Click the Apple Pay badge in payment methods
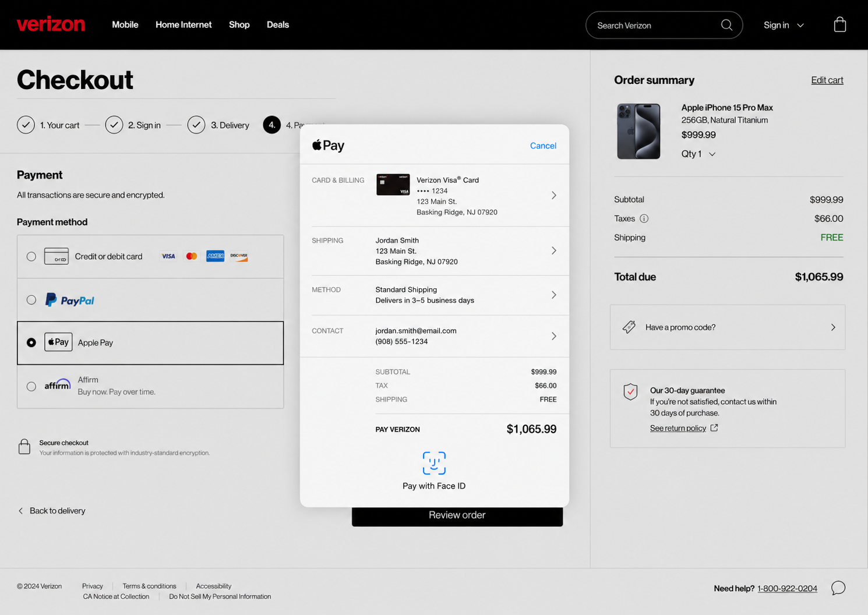The image size is (868, 615). tap(58, 342)
